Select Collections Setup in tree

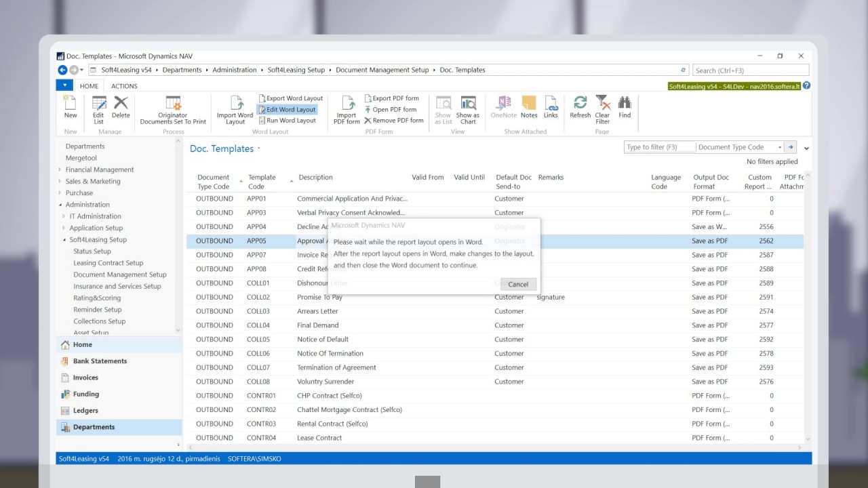(100, 321)
